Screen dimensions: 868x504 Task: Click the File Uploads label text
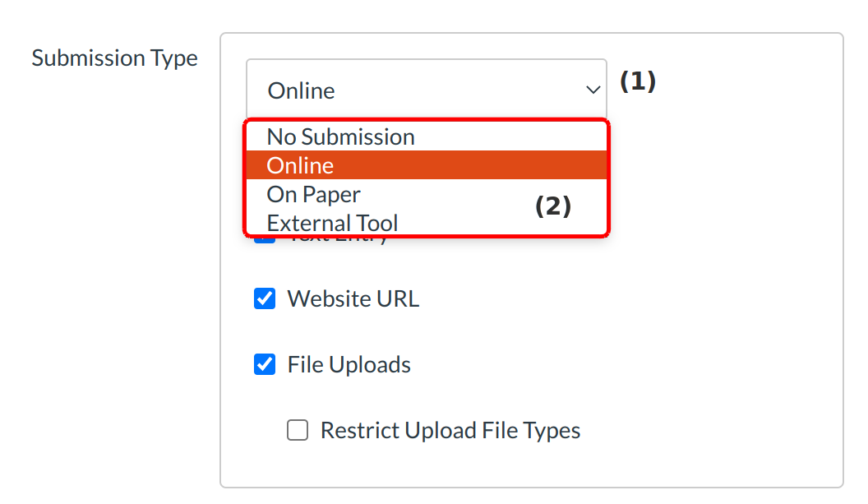(x=349, y=364)
